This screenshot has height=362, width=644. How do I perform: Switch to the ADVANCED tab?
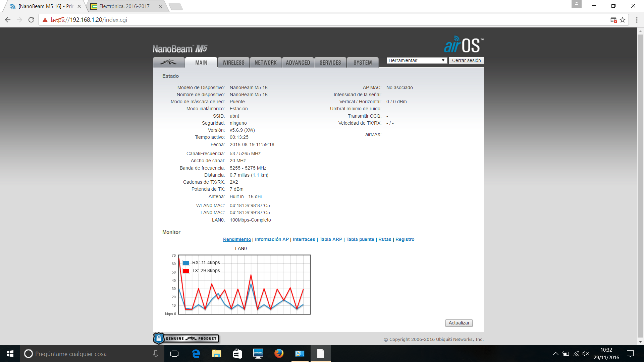click(298, 63)
